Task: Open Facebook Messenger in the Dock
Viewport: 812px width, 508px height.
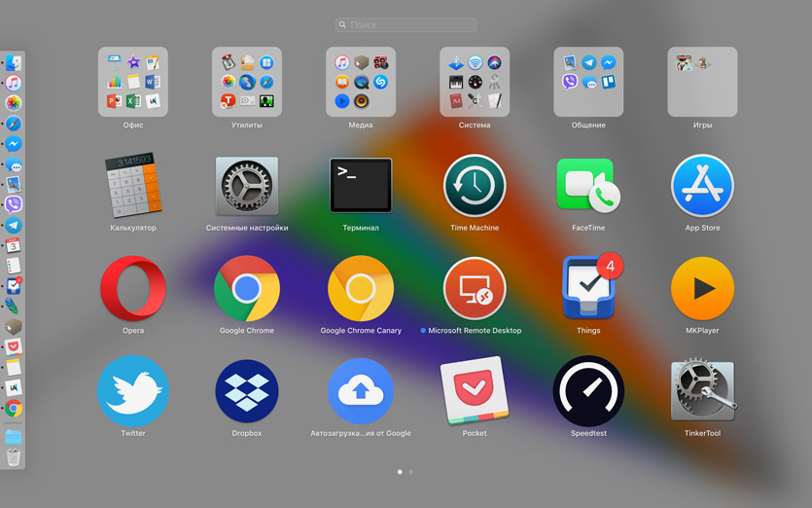Action: pyautogui.click(x=14, y=144)
